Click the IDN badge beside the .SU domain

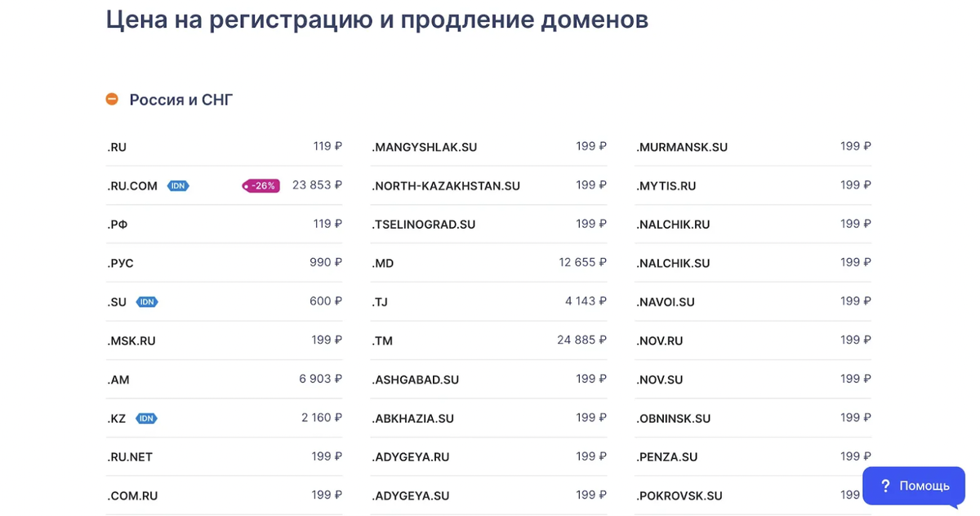[147, 301]
